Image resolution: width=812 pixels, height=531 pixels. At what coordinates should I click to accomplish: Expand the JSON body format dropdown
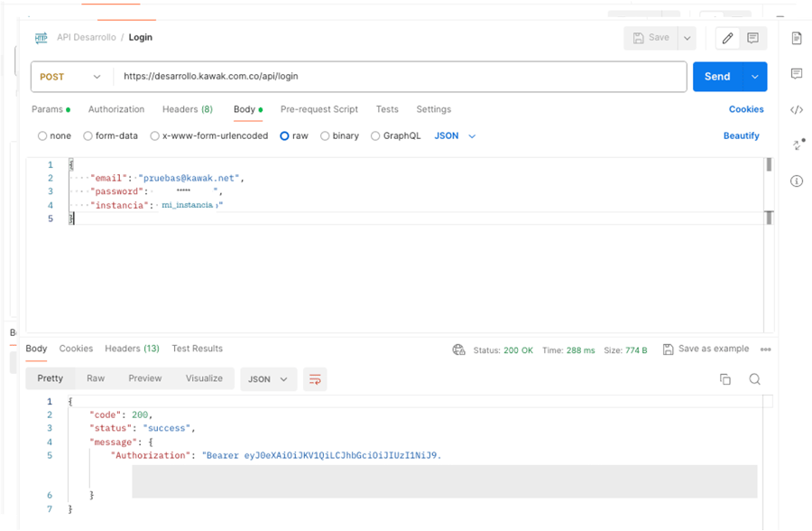pyautogui.click(x=455, y=136)
